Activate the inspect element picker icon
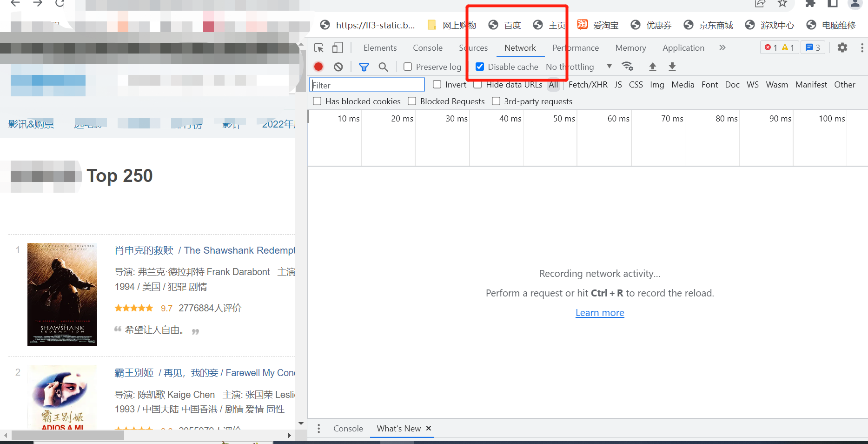 click(x=319, y=48)
